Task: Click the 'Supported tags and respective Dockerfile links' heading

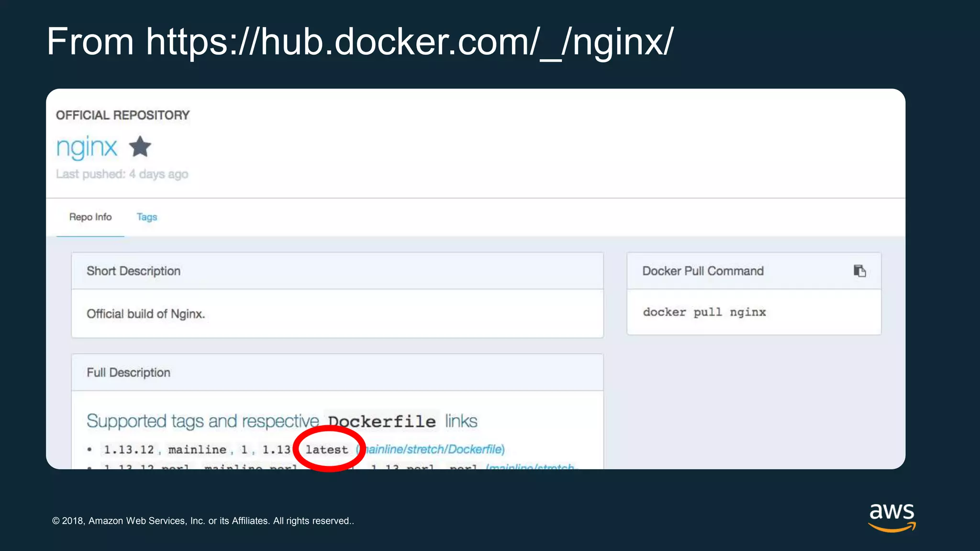Action: [x=282, y=421]
